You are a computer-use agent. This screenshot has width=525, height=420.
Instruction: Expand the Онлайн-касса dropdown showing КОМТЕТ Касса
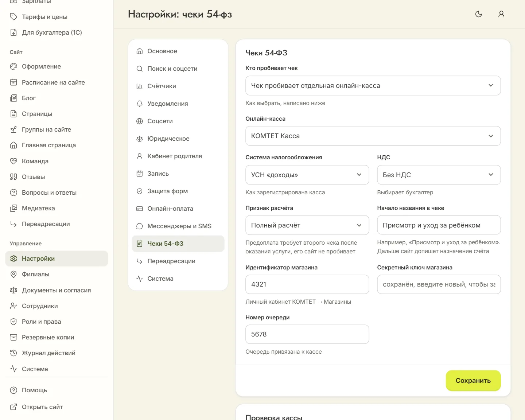373,136
